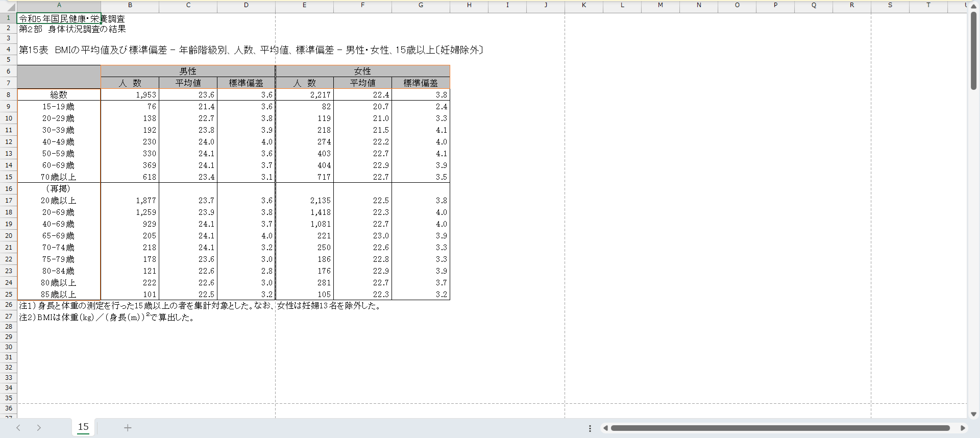Select the 総数 row label cell
Screen dimensions: 980x438
[59, 95]
